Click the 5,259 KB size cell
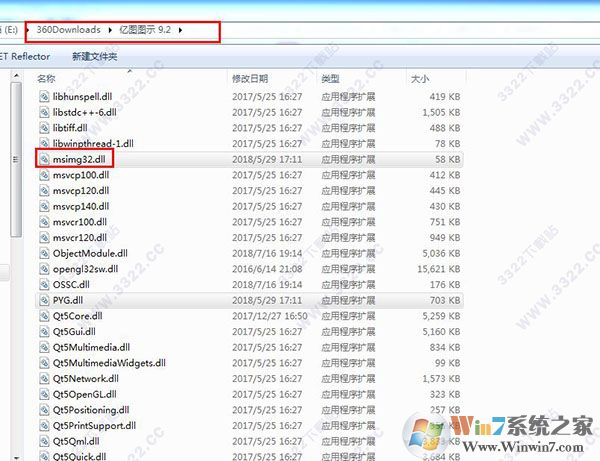 pyautogui.click(x=441, y=316)
